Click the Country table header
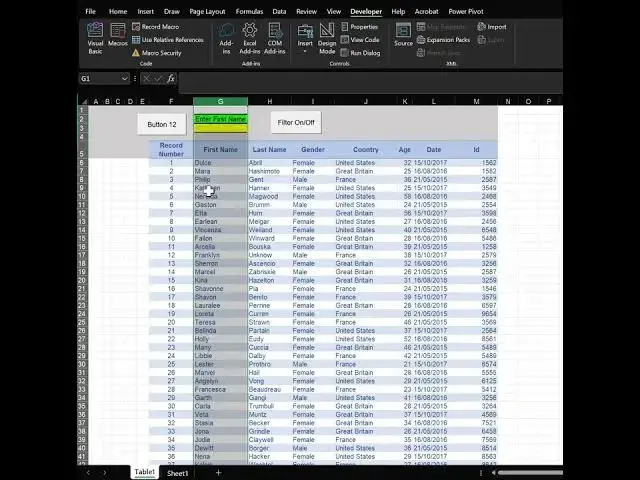 coord(366,149)
